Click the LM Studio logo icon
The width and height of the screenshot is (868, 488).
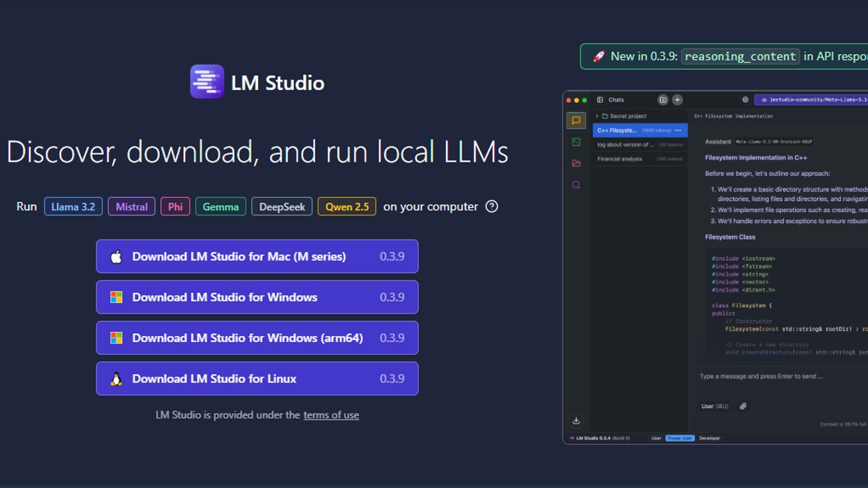(207, 82)
